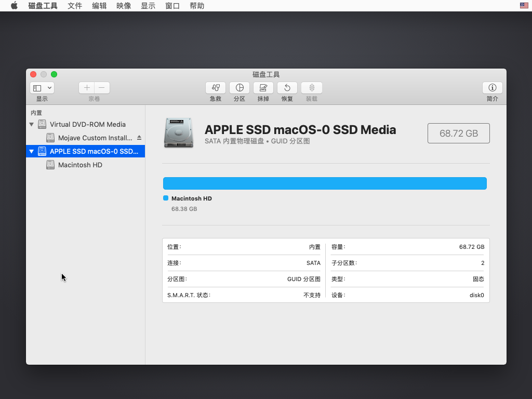
Task: Click the Macintosh HD legend label
Action: 191,198
